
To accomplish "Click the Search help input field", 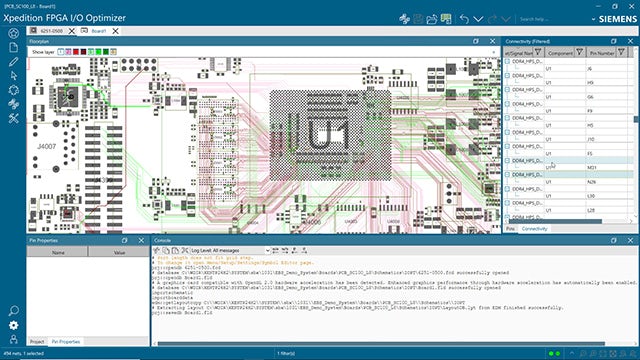I will (x=552, y=19).
